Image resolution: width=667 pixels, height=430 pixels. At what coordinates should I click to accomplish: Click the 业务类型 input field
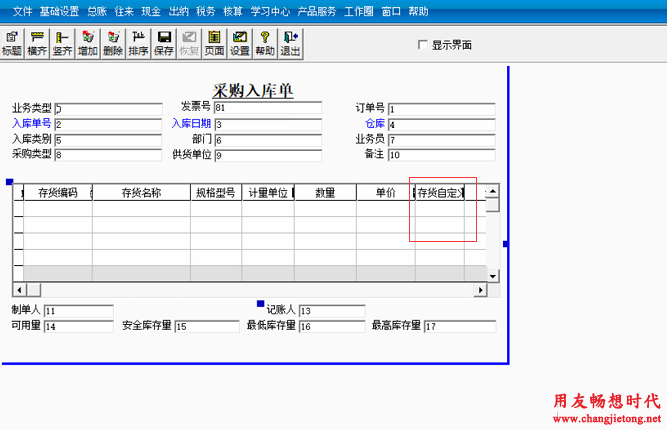click(108, 109)
